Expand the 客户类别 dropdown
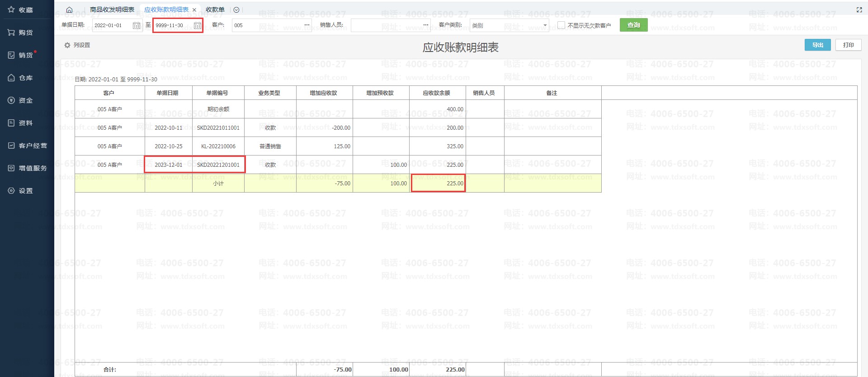Image resolution: width=868 pixels, height=377 pixels. point(544,25)
